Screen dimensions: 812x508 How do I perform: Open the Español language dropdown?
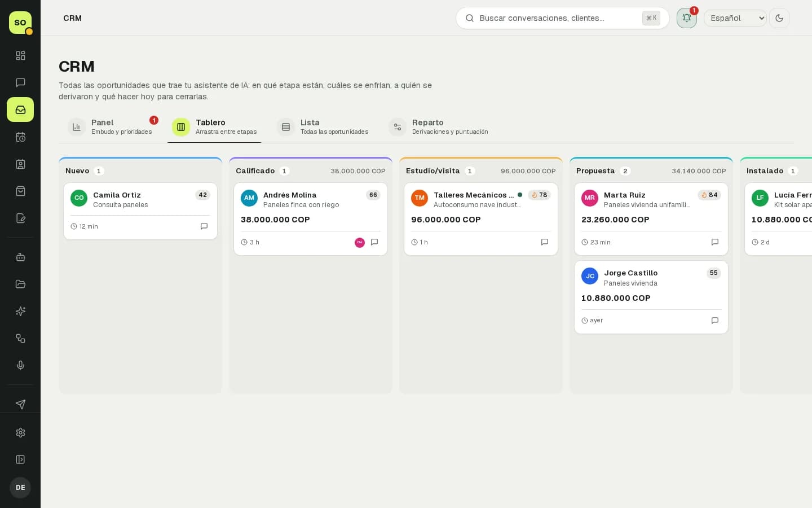735,18
